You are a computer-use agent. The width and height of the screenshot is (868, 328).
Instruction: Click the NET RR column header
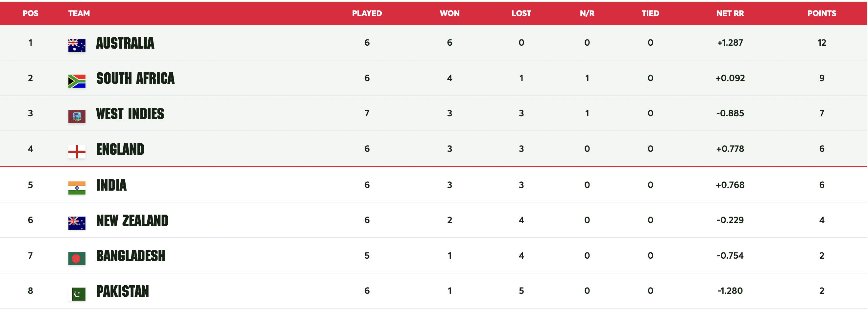pos(730,13)
